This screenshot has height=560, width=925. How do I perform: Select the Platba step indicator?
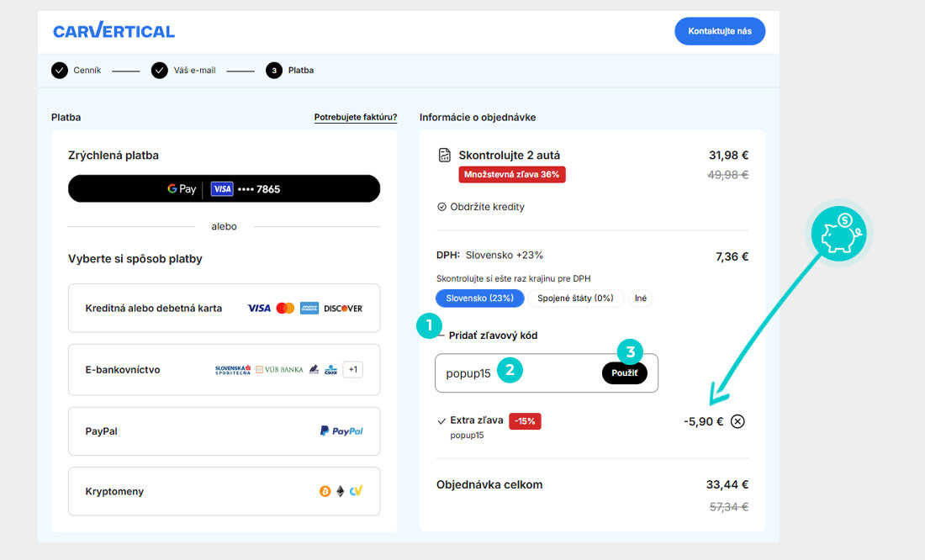pos(289,71)
